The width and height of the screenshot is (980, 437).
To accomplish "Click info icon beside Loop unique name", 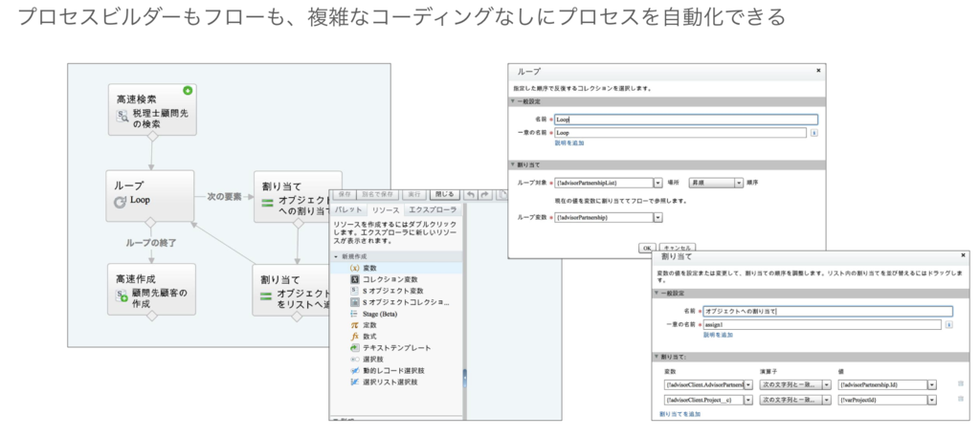I will coord(814,133).
